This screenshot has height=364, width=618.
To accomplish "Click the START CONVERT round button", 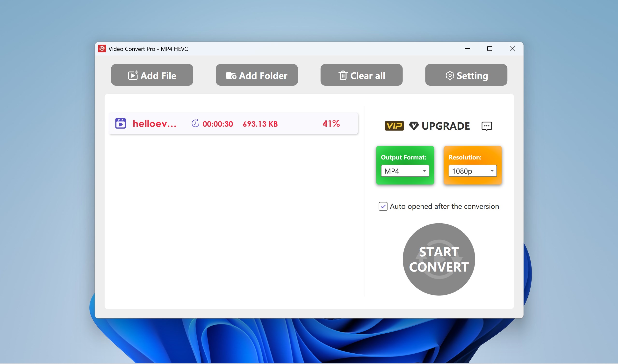I will 439,259.
